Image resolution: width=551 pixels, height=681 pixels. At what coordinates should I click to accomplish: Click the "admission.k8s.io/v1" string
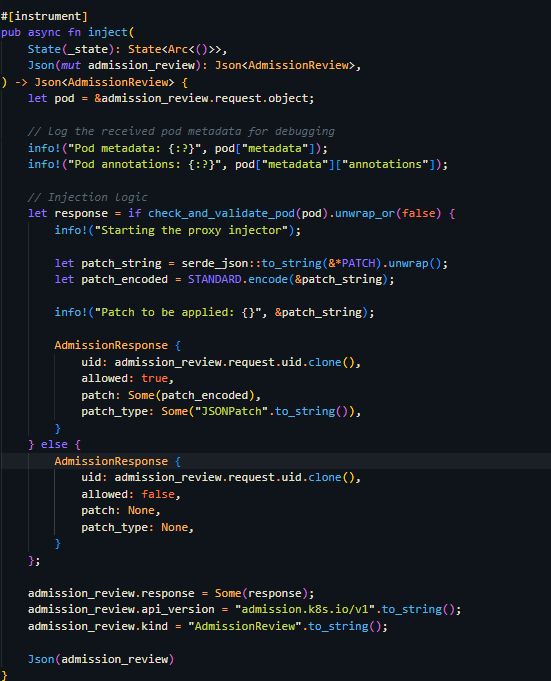[304, 610]
